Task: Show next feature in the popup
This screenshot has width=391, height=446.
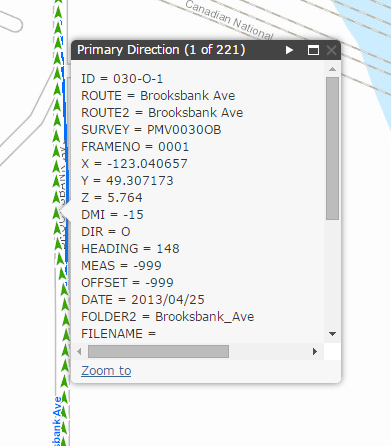Action: tap(289, 50)
